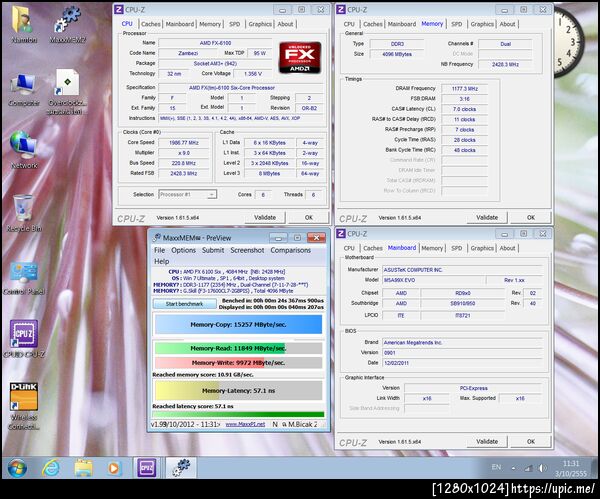Viewport: 600px width, 499px height.
Task: Click Validate in CPU tab window
Action: pyautogui.click(x=265, y=217)
